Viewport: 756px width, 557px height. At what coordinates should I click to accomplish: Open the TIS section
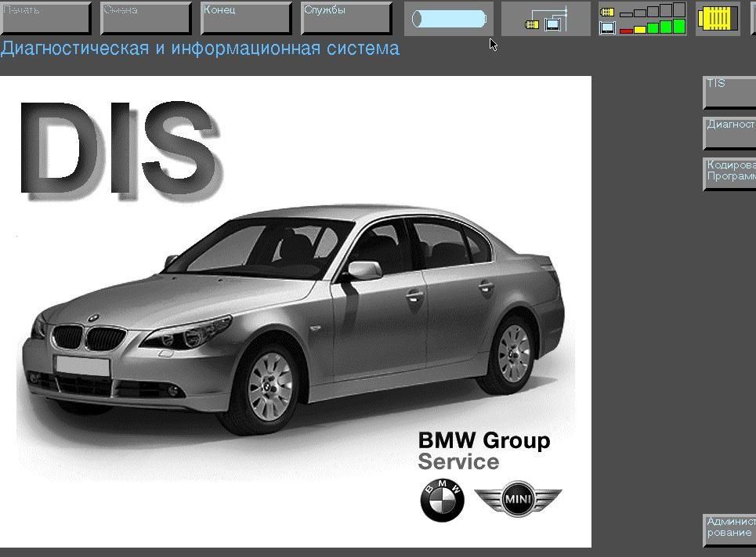(x=729, y=92)
